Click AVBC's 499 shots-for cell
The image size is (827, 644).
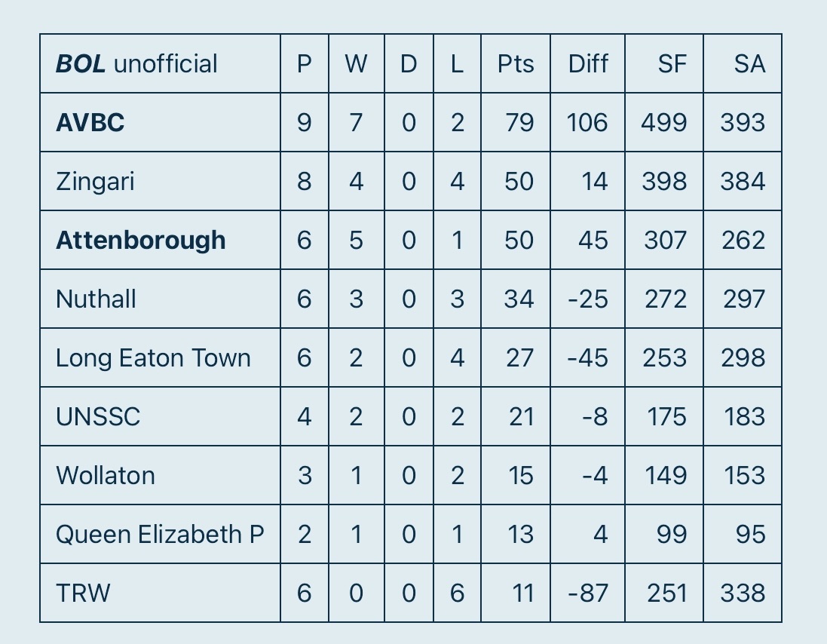coord(664,122)
